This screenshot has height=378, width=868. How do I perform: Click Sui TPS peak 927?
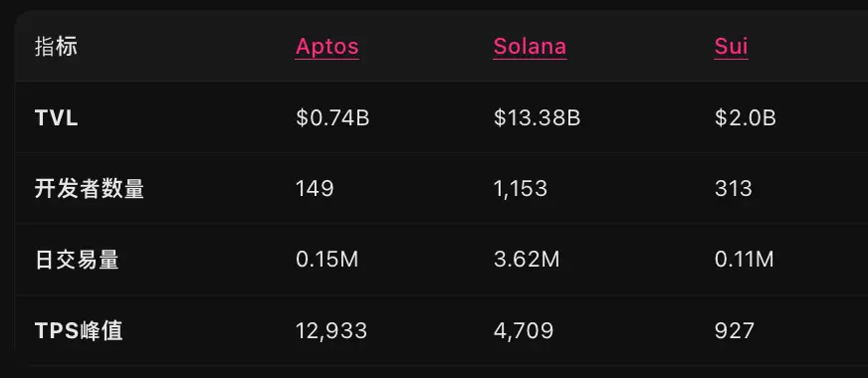(734, 331)
